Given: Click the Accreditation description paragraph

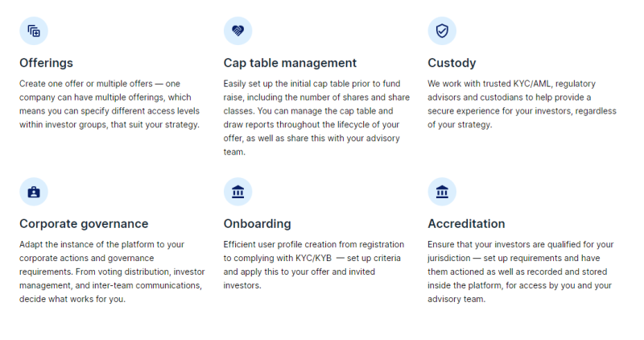Looking at the screenshot, I should pos(521,272).
